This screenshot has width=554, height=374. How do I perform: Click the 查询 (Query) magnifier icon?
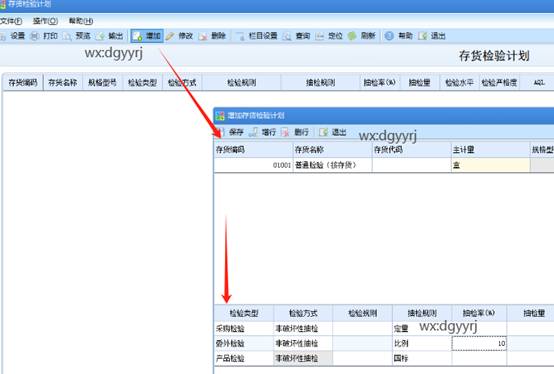[287, 36]
